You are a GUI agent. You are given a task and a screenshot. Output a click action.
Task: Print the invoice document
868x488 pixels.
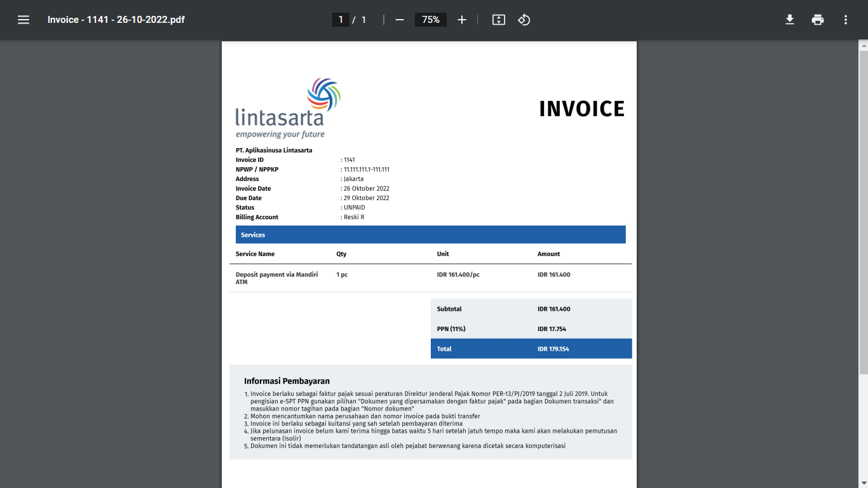pos(818,20)
